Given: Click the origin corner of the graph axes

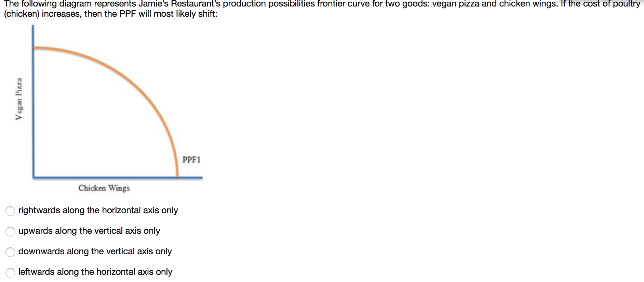Looking at the screenshot, I should (x=33, y=178).
